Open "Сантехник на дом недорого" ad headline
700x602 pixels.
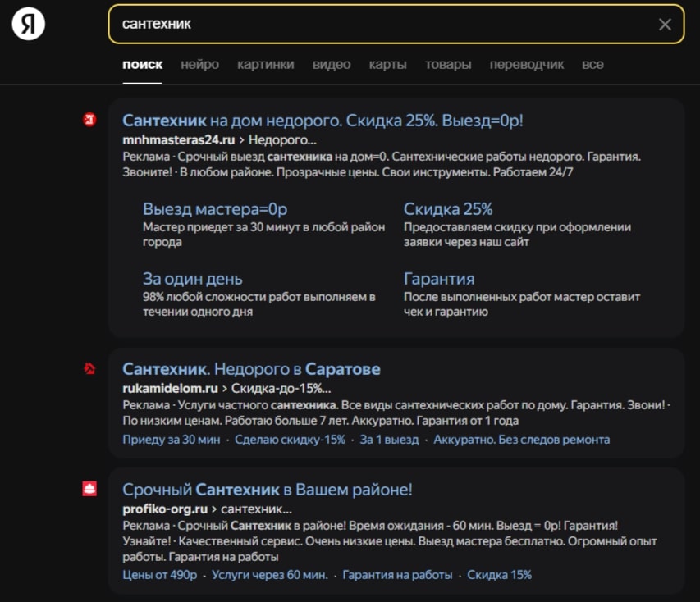click(x=323, y=121)
